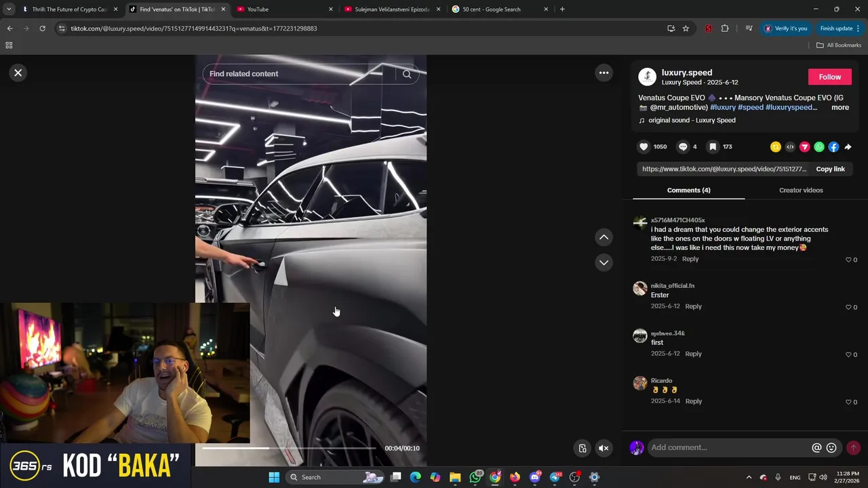Open Windows Start menu
This screenshot has height=488, width=868.
[x=274, y=477]
